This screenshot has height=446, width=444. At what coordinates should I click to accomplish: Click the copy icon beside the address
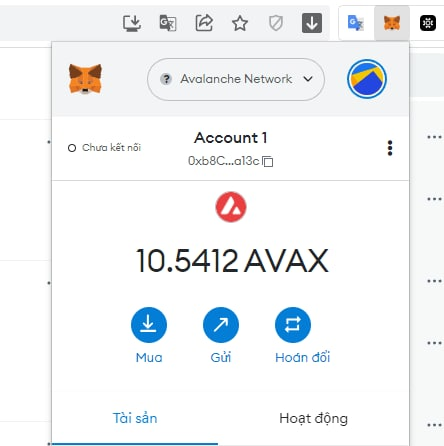[x=268, y=161]
